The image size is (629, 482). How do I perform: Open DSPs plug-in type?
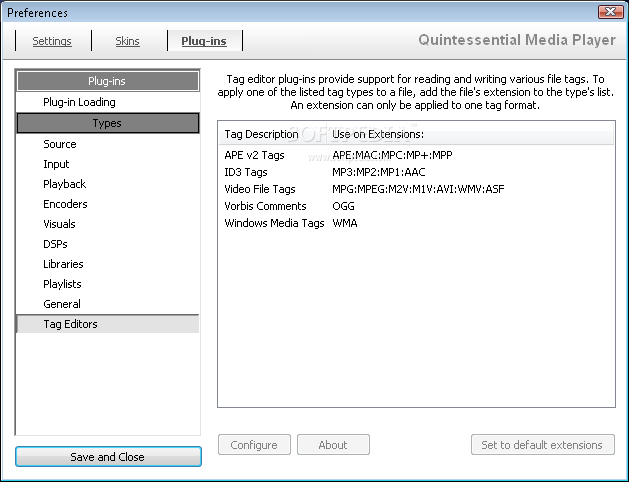click(x=55, y=244)
